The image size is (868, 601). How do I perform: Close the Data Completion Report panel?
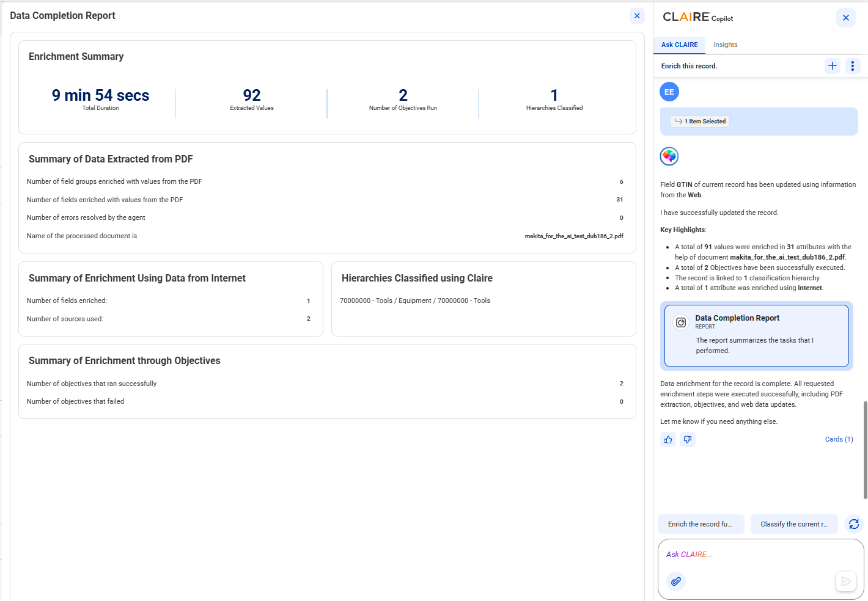click(637, 16)
